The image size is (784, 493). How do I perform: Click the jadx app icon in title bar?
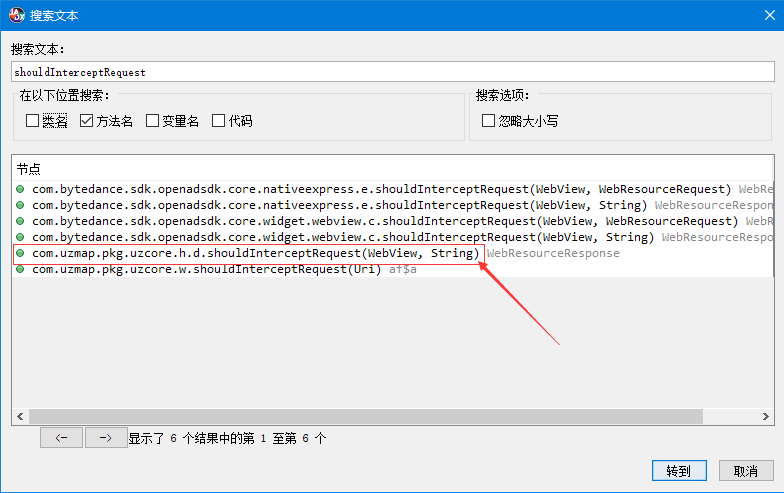[16, 15]
